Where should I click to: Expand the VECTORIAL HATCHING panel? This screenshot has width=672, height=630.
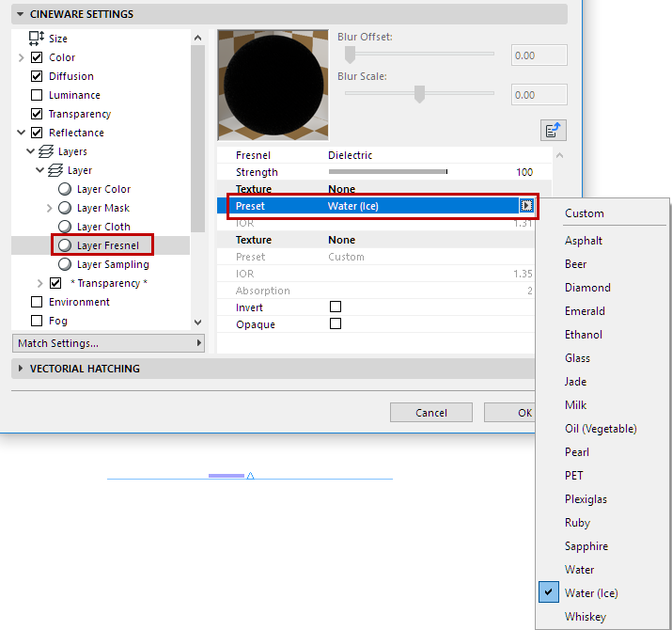[x=20, y=369]
